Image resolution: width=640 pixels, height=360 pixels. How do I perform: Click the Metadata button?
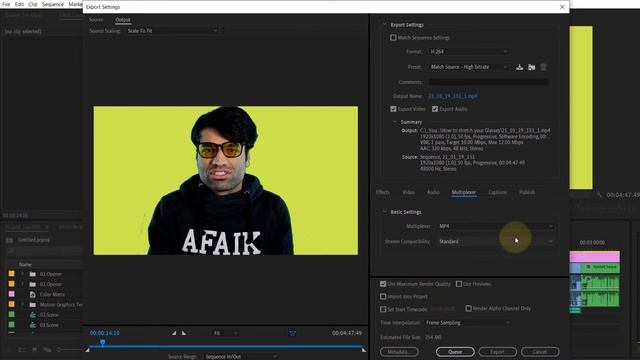pyautogui.click(x=399, y=351)
